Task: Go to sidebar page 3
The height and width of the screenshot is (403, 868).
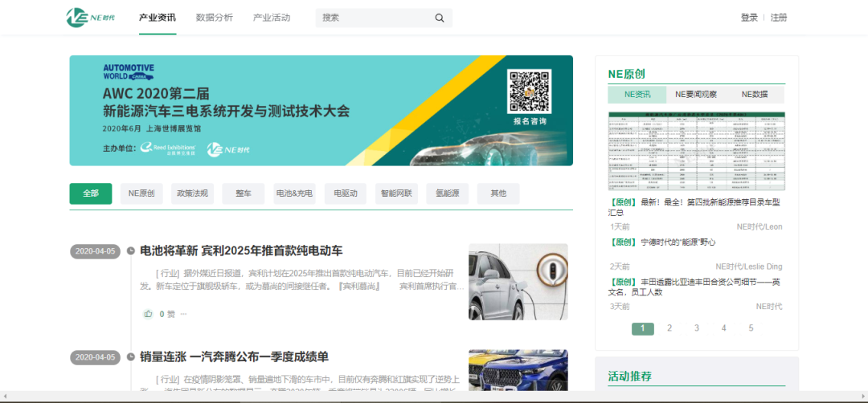Action: 696,328
